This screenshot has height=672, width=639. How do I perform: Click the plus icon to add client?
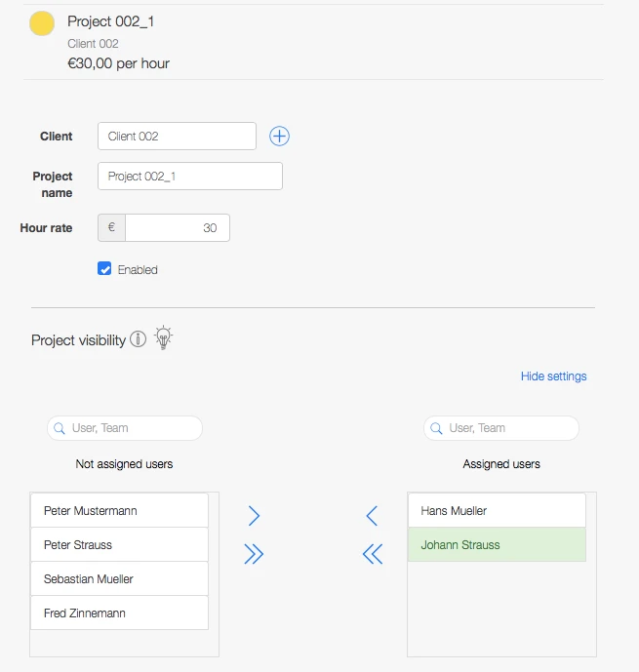(x=279, y=137)
